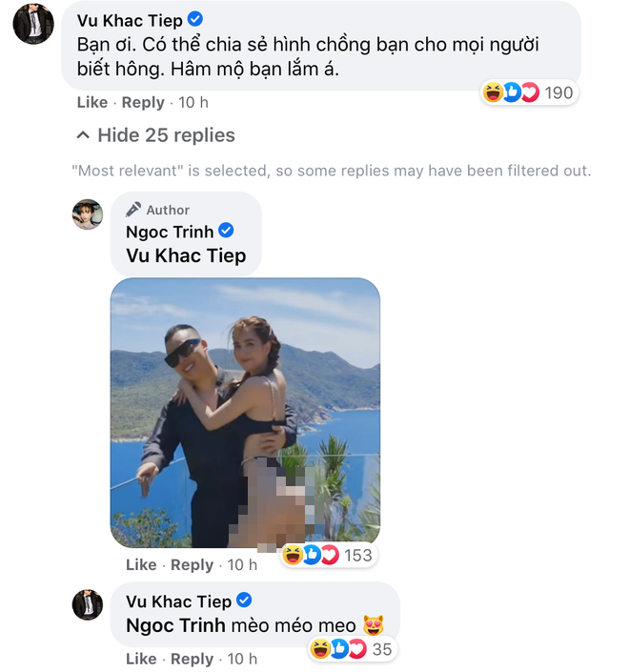Click the top commenter's profile avatar
The width and height of the screenshot is (629, 672).
(32, 22)
